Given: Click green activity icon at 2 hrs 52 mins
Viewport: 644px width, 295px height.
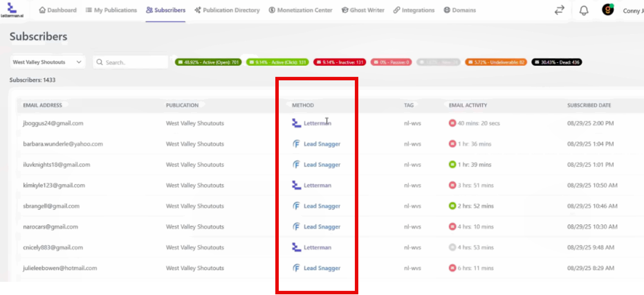Looking at the screenshot, I should point(452,206).
